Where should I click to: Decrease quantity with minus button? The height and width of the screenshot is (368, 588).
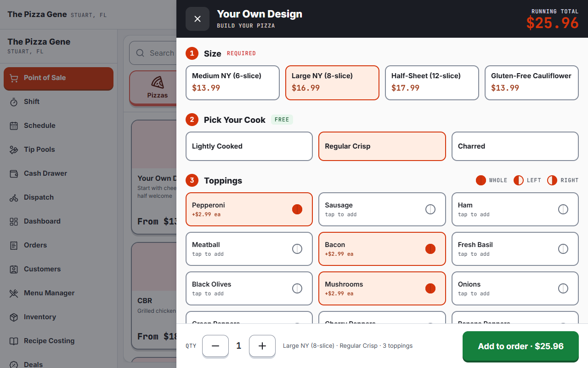(x=215, y=346)
